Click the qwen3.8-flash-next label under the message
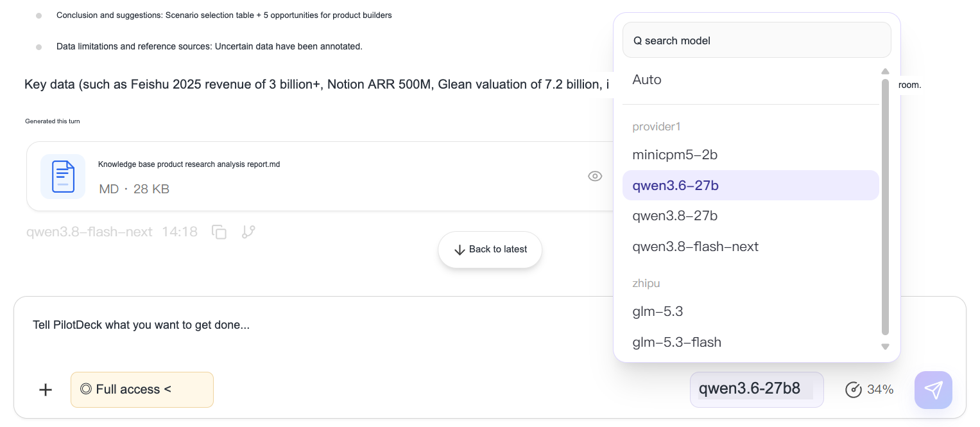 coord(89,232)
